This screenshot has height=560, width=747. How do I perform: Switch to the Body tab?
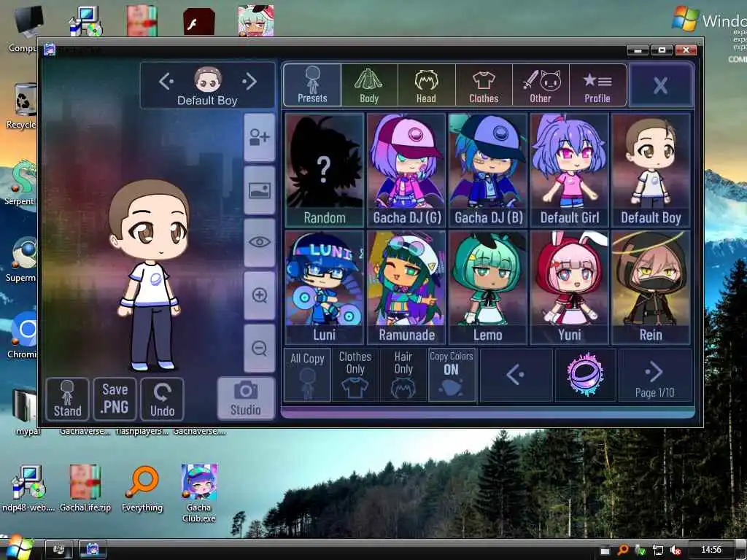click(x=369, y=85)
